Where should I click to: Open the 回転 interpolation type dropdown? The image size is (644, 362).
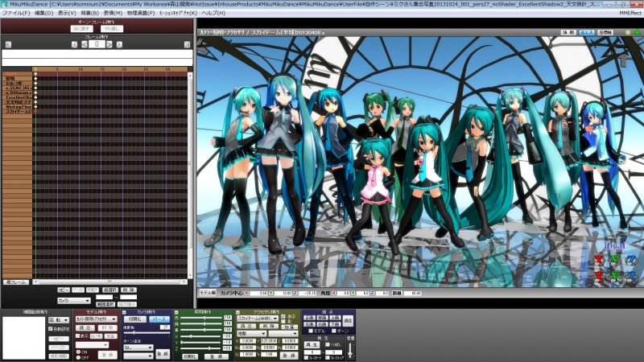(59, 319)
